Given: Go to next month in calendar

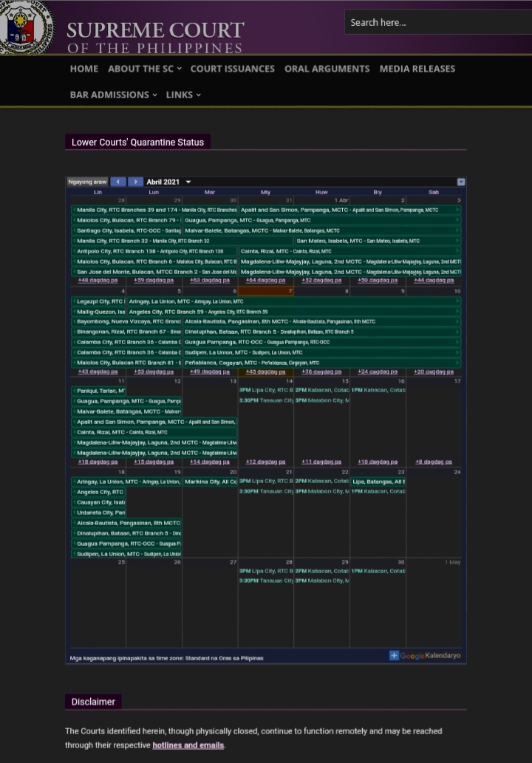Looking at the screenshot, I should tap(135, 182).
